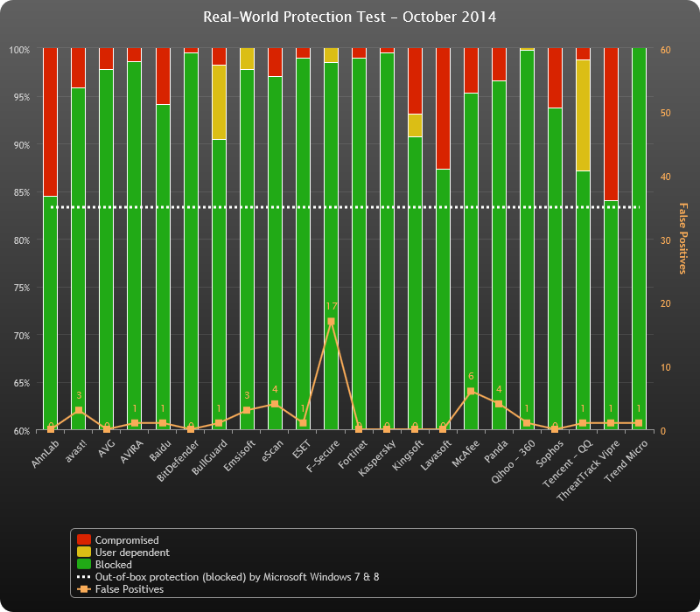Click the 'Tencent - QQ' x-axis label
Viewport: 700px width, 612px height.
[567, 464]
